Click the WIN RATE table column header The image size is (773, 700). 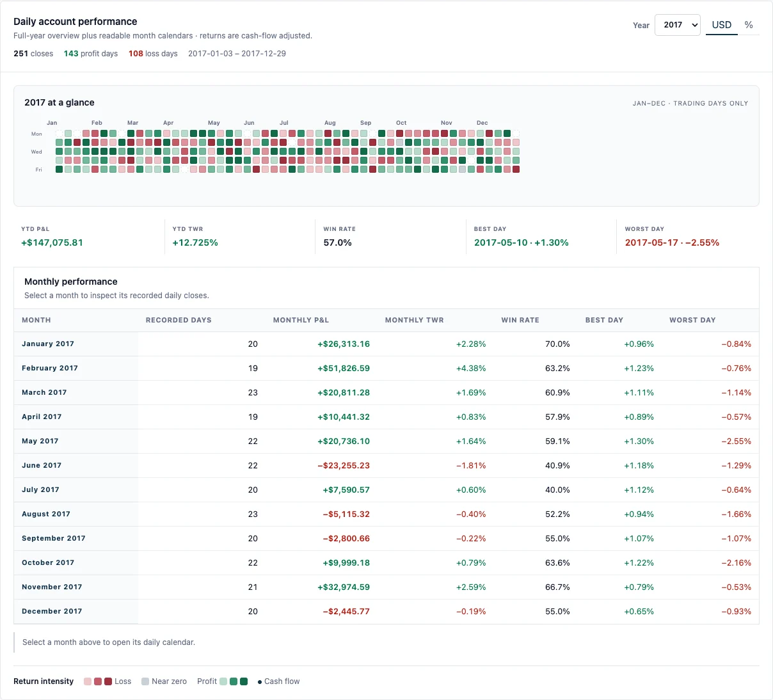pyautogui.click(x=520, y=321)
